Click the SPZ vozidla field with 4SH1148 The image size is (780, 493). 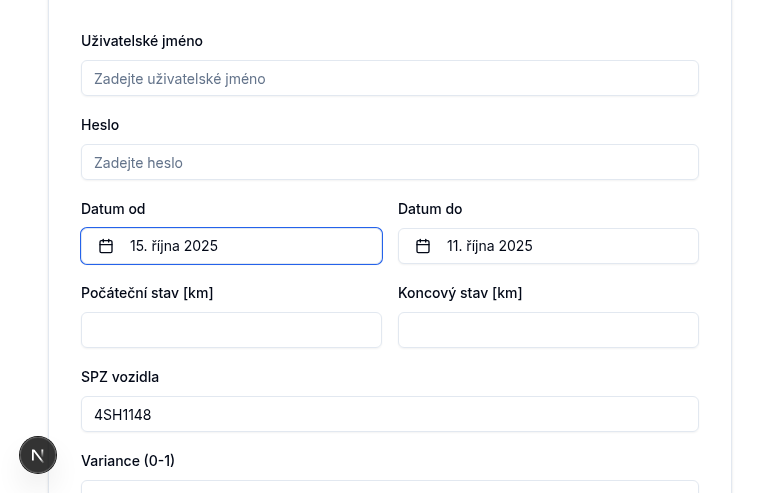(x=390, y=414)
